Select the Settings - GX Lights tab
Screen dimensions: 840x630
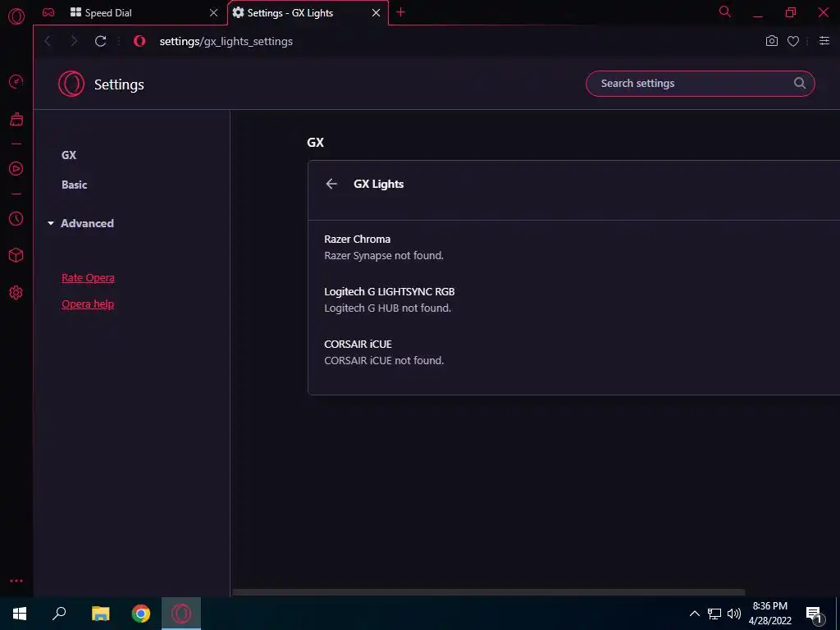point(308,12)
